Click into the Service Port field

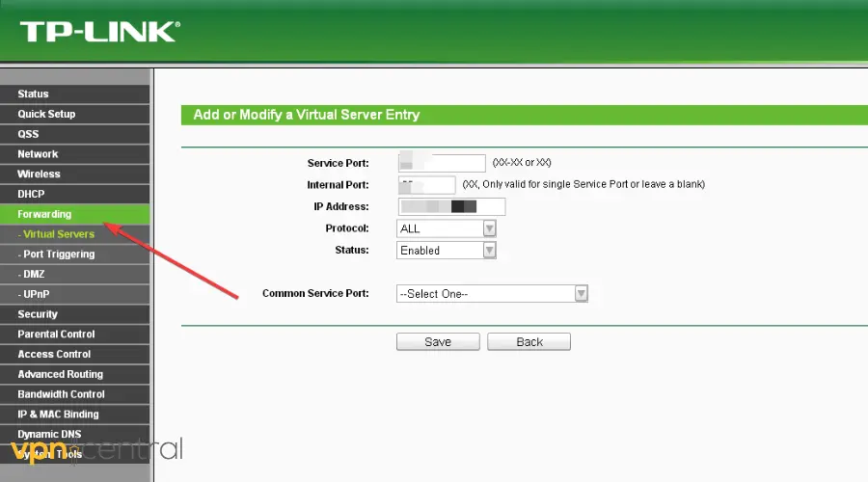pyautogui.click(x=442, y=163)
